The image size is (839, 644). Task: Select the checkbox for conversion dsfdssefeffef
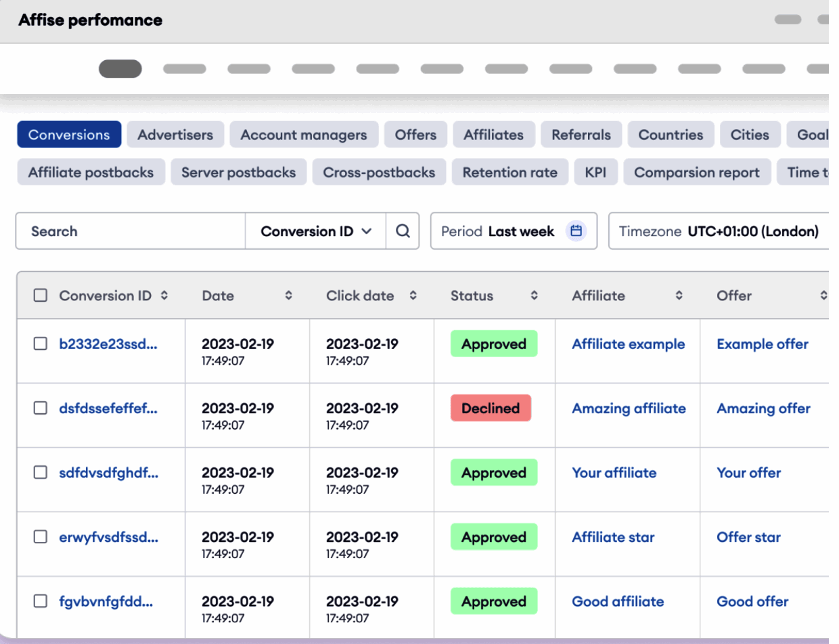(41, 408)
